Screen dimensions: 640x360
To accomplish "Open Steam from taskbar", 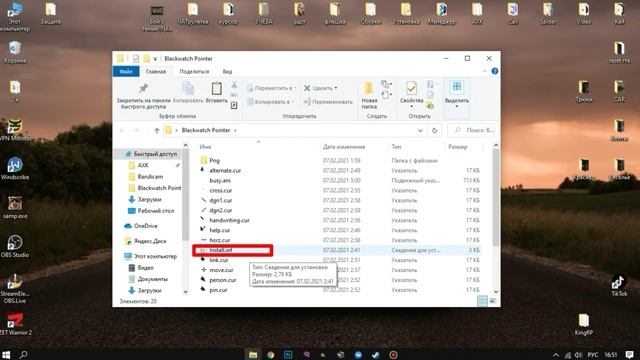I will pos(376,355).
